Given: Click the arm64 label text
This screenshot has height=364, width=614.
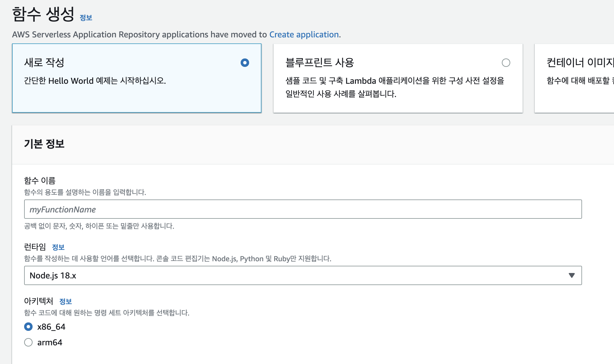Looking at the screenshot, I should [50, 343].
